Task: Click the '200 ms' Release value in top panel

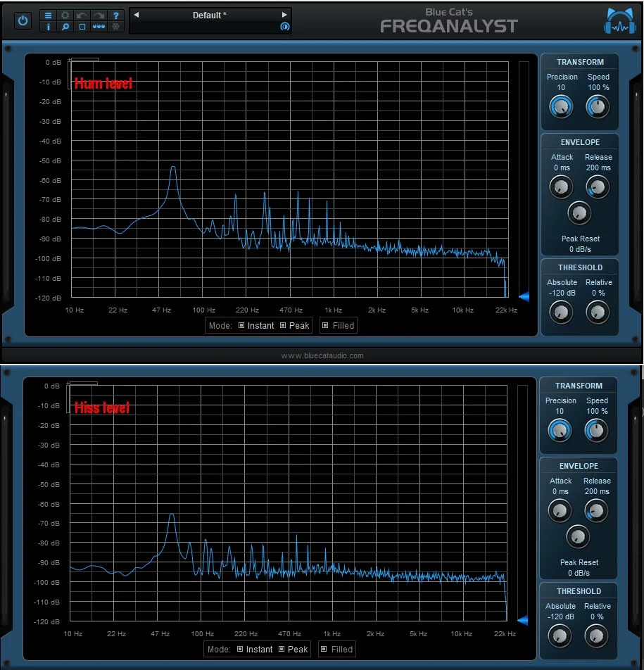Action: (598, 168)
